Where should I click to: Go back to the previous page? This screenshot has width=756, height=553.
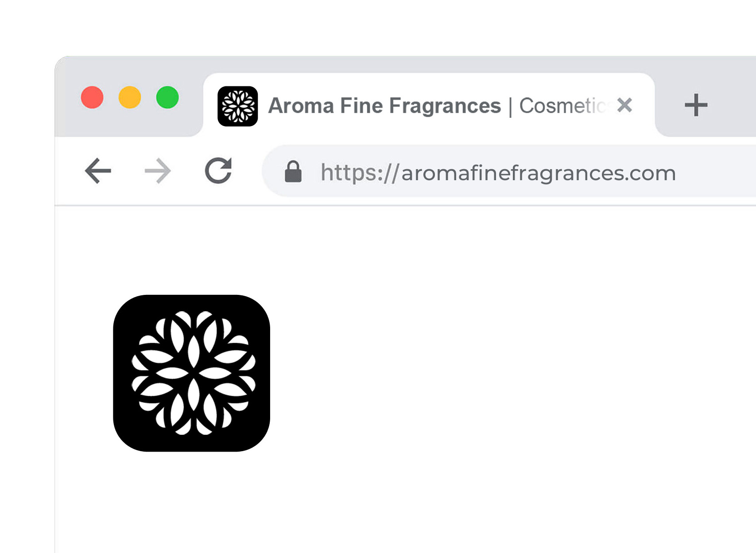pos(98,171)
